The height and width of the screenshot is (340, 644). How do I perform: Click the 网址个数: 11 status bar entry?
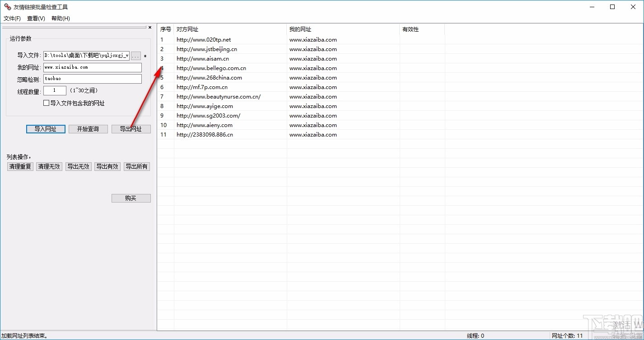(x=567, y=336)
